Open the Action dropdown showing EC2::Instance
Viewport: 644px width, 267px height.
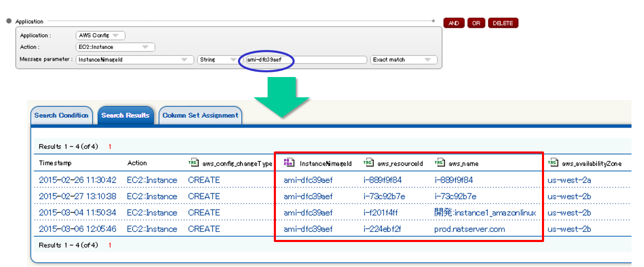coord(115,47)
